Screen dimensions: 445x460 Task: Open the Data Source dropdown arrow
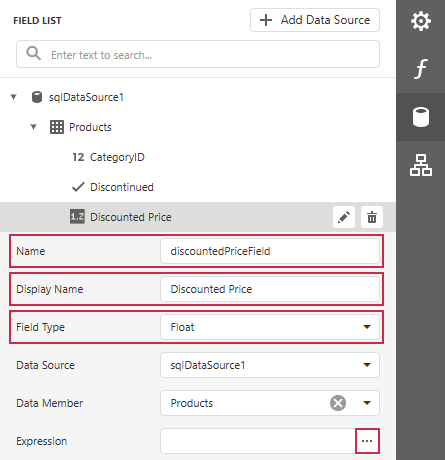click(x=367, y=365)
